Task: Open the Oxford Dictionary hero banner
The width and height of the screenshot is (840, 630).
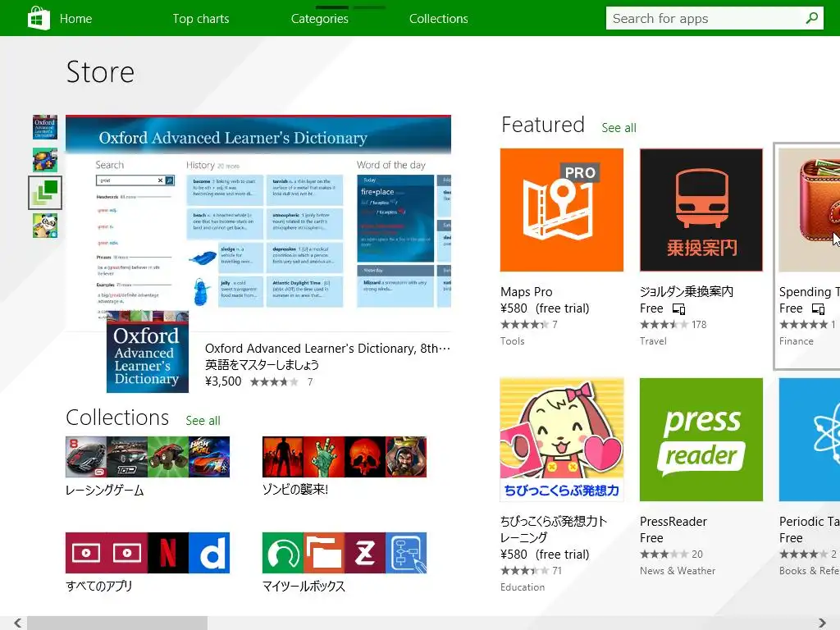Action: (258, 212)
